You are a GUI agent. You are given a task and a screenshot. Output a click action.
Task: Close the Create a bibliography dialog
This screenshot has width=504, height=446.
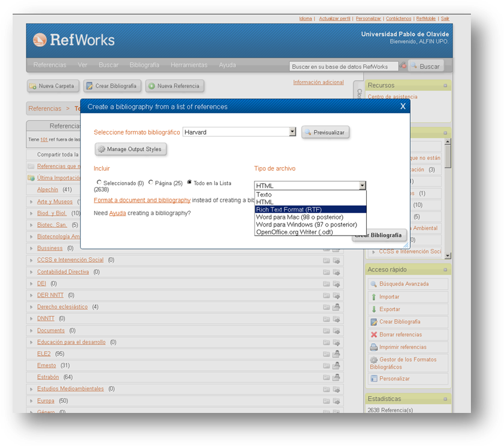403,106
